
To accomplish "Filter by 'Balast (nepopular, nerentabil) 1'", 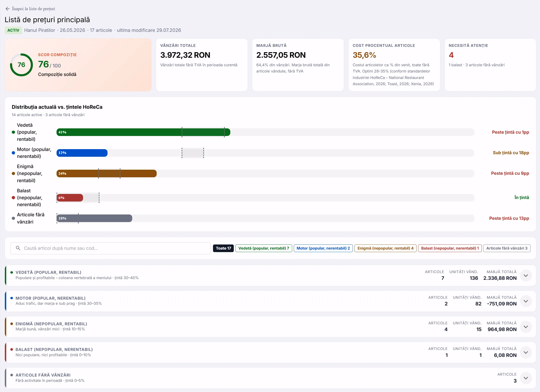I will pyautogui.click(x=450, y=248).
